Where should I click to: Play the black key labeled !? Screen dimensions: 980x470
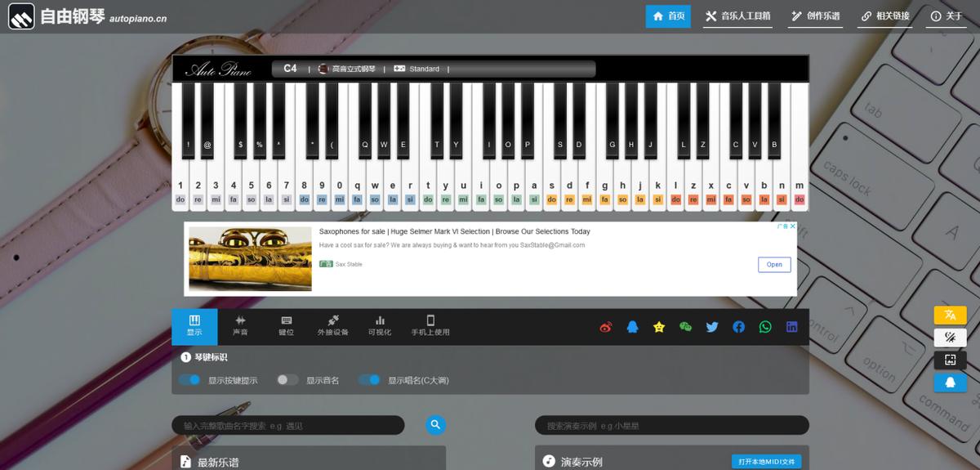(188, 120)
